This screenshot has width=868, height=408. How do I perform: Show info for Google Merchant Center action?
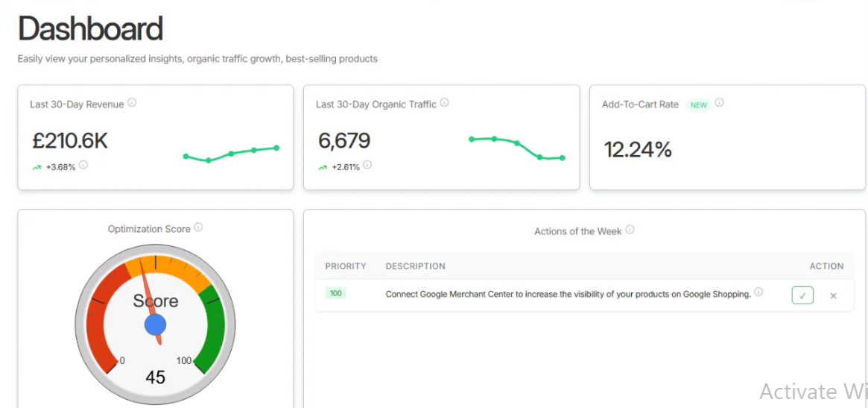(x=758, y=292)
